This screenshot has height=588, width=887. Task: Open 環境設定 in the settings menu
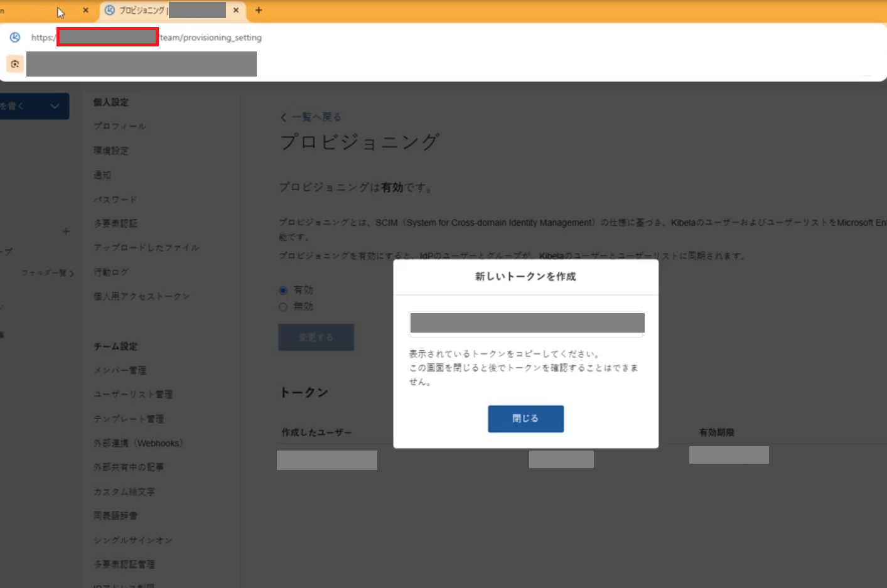[111, 151]
